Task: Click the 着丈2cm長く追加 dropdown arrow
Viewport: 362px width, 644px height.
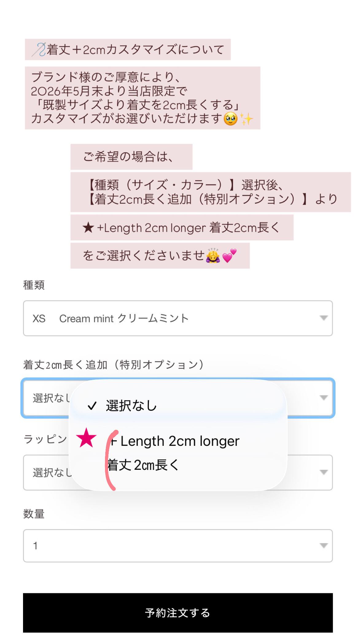Action: (x=323, y=398)
